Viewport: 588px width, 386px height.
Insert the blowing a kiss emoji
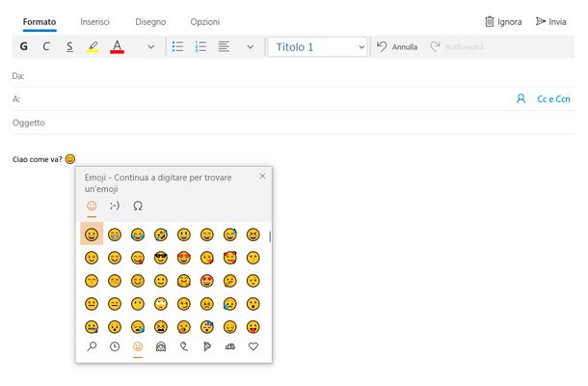point(207,258)
